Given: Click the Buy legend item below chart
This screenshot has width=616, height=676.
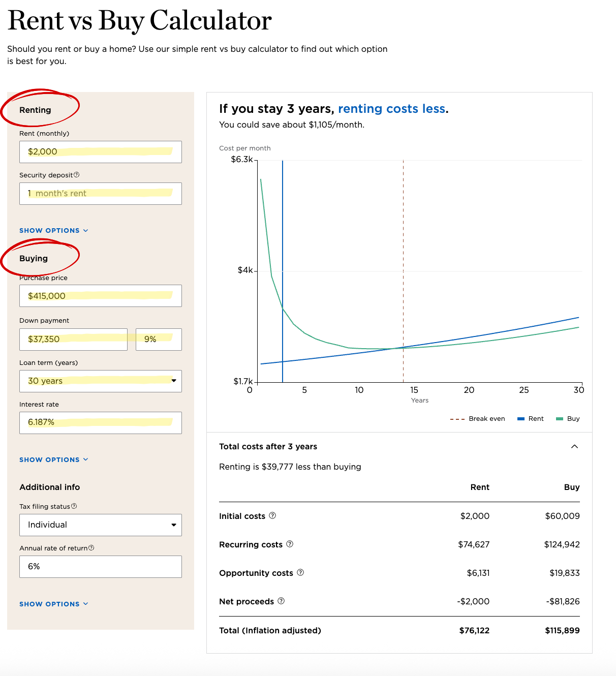Looking at the screenshot, I should (x=568, y=419).
